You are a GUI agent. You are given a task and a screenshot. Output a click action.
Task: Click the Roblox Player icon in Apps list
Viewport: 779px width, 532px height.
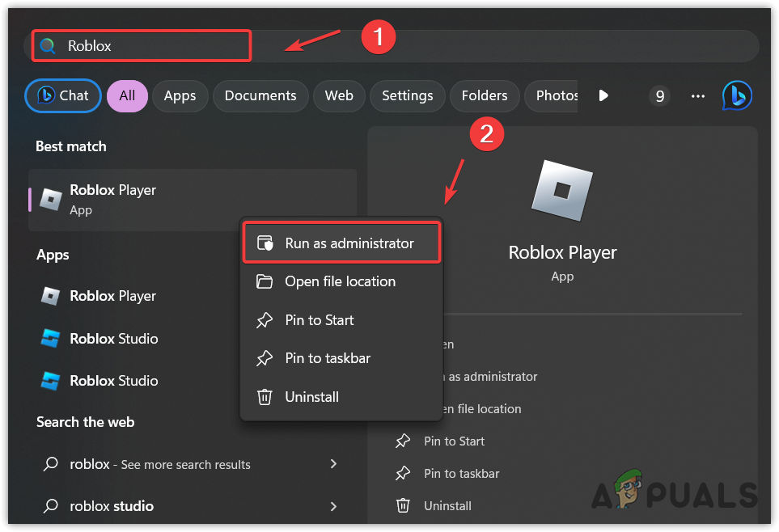pyautogui.click(x=50, y=296)
